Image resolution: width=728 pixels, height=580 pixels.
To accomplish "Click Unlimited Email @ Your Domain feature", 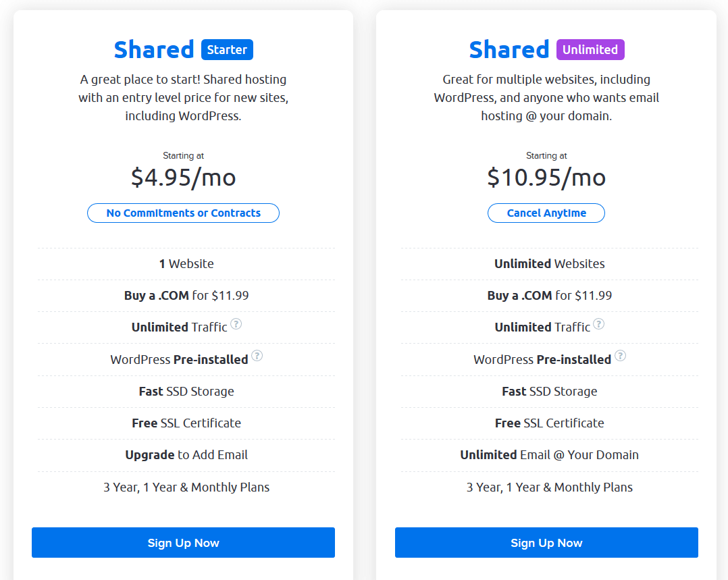I will (x=549, y=455).
